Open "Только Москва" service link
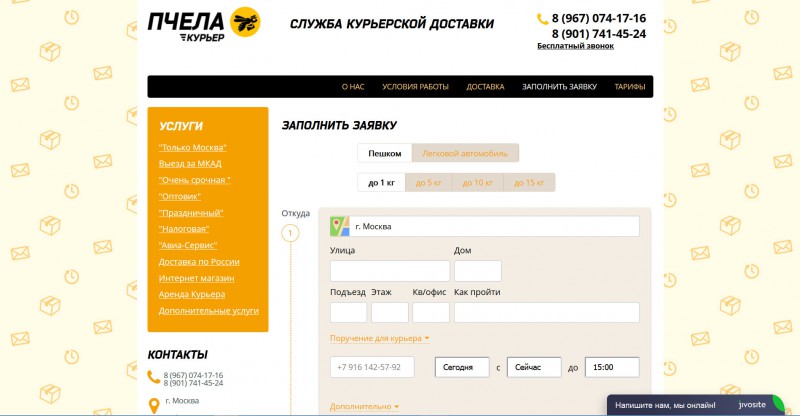 [192, 148]
